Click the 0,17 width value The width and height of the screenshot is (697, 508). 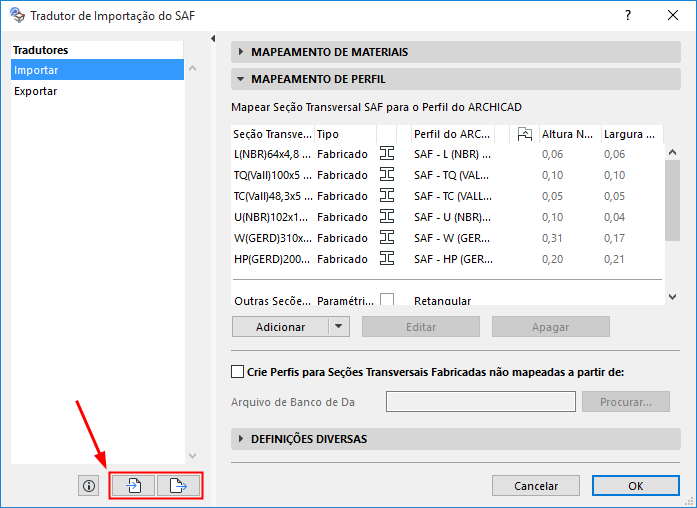614,238
